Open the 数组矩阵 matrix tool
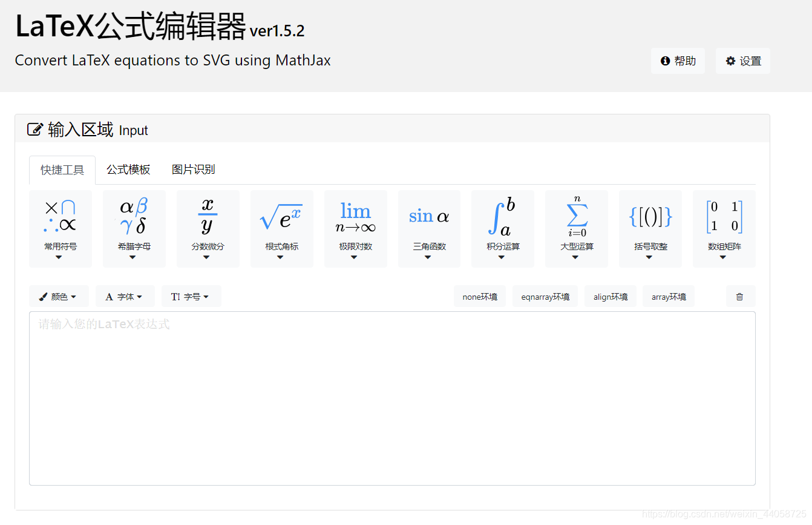Image resolution: width=812 pixels, height=525 pixels. click(724, 229)
